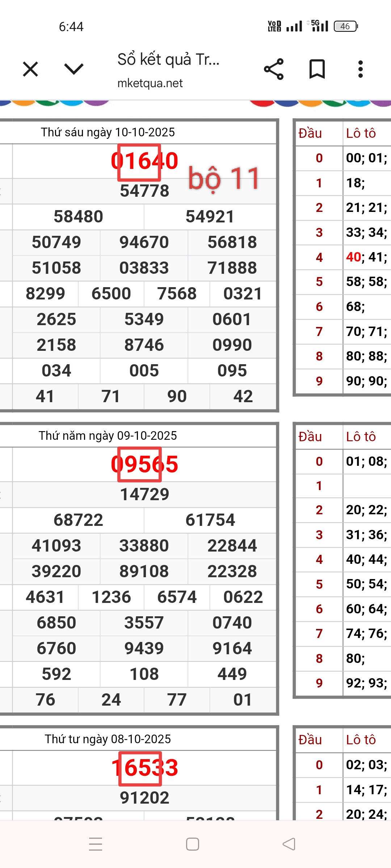Tap the page title 'Sổ kết quả Tr...'

168,59
